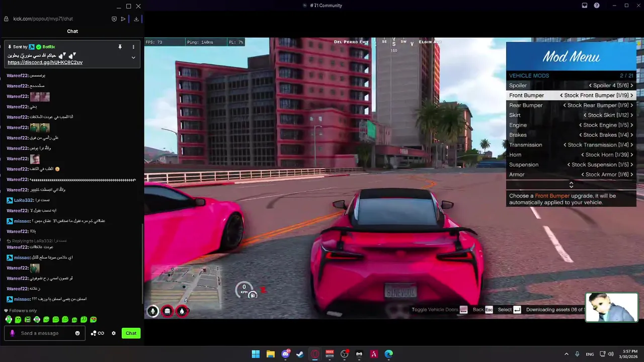The width and height of the screenshot is (644, 362).
Task: Expand the pinned message chevron
Action: click(x=133, y=57)
